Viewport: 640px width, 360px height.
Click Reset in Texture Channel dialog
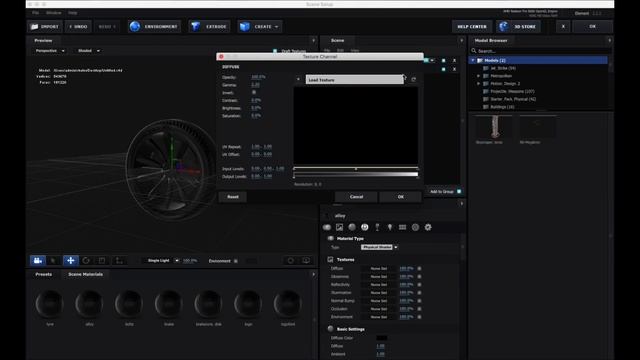pos(233,197)
